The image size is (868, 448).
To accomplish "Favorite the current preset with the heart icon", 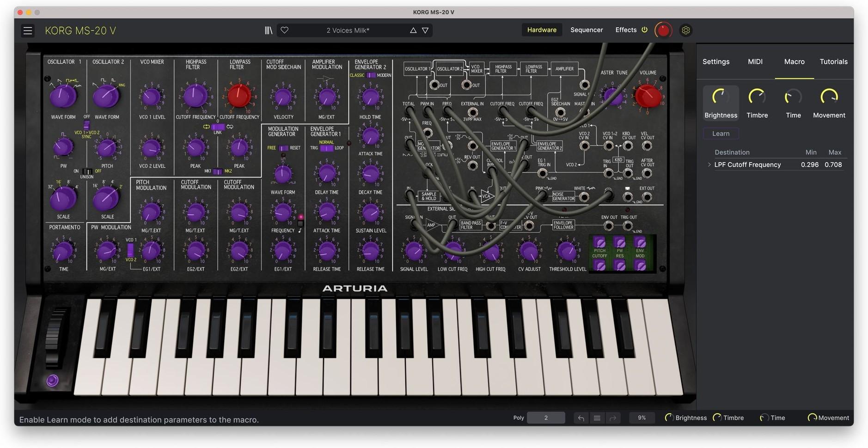I will pos(284,30).
